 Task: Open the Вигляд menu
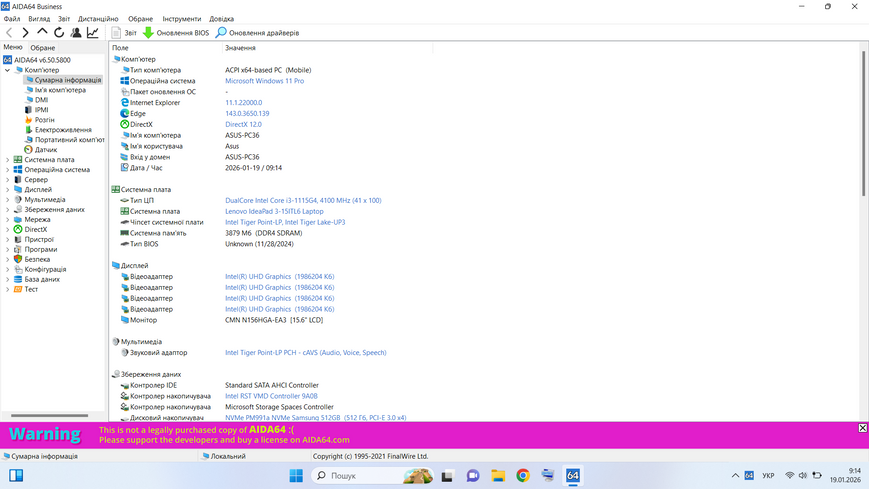pyautogui.click(x=39, y=19)
